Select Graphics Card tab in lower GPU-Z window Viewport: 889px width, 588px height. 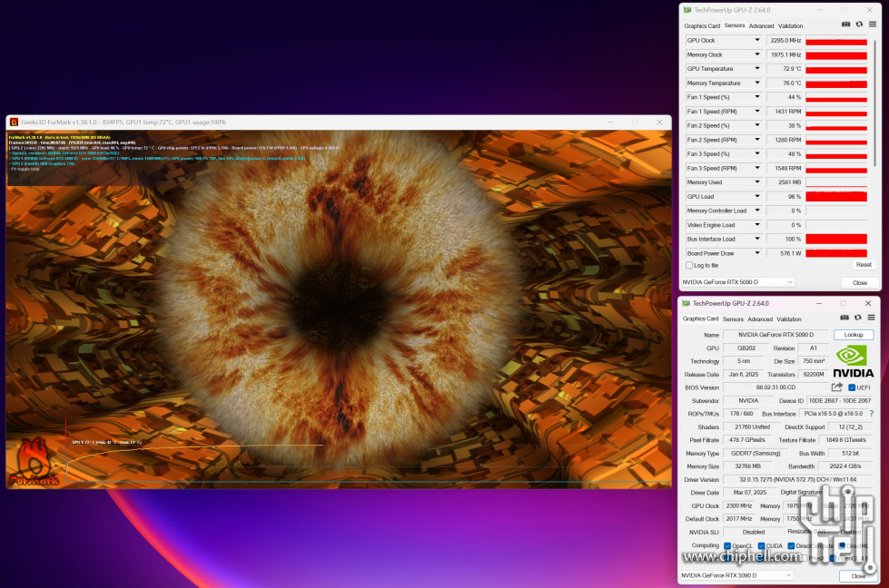point(701,318)
